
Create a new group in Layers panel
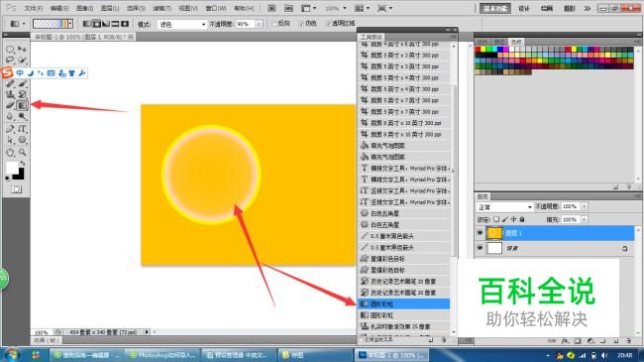point(602,340)
